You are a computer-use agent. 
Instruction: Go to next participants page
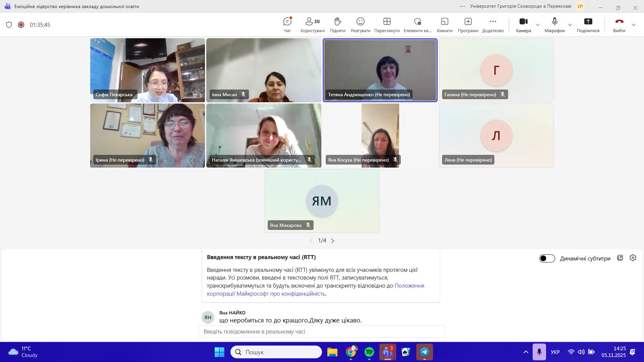point(333,241)
